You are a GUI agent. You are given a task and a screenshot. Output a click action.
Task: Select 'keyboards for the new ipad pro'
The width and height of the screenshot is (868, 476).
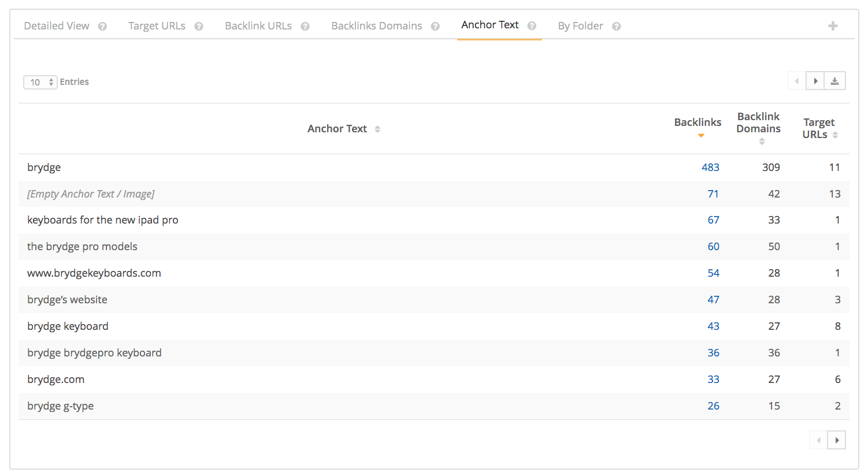[103, 220]
